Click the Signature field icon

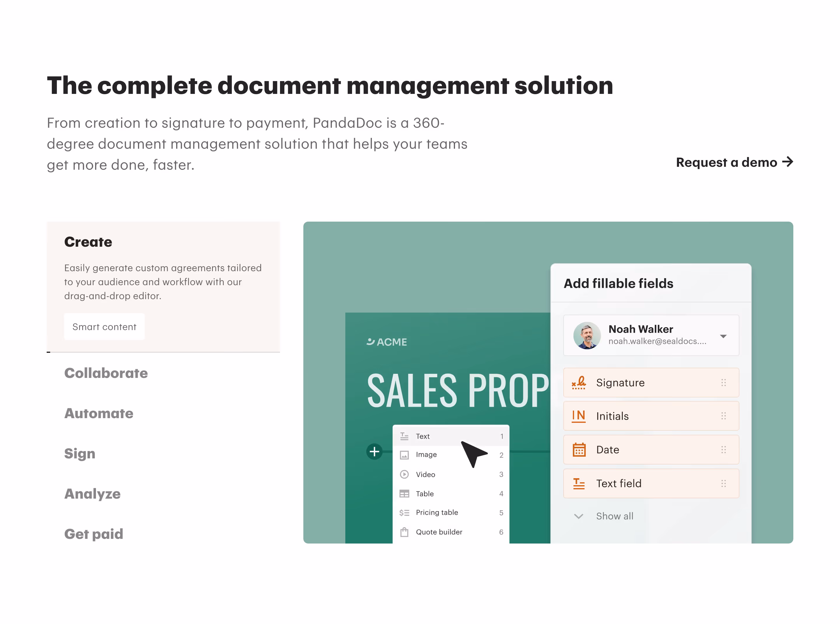(x=578, y=383)
